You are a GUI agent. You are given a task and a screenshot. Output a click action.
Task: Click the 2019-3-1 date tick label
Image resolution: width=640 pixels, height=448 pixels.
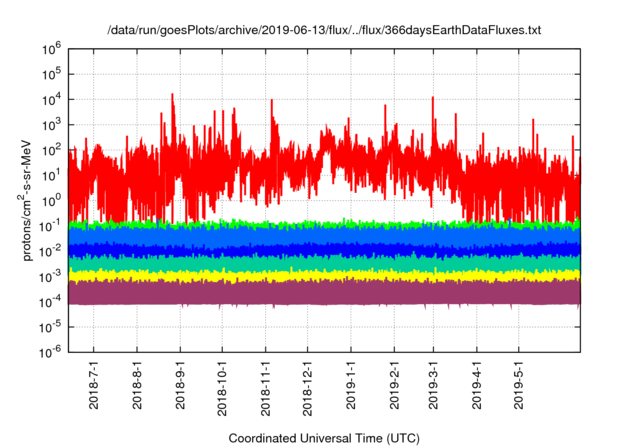[433, 385]
